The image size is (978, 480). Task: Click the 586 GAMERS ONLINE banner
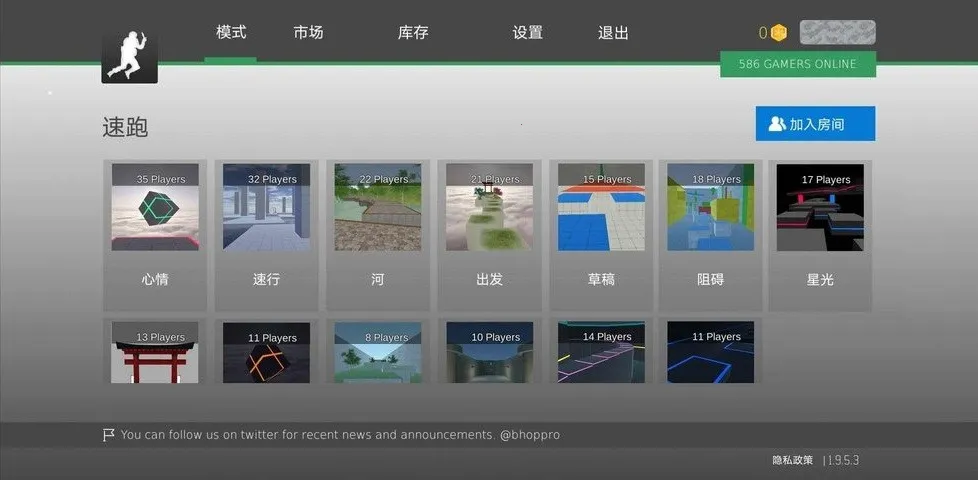tap(798, 64)
